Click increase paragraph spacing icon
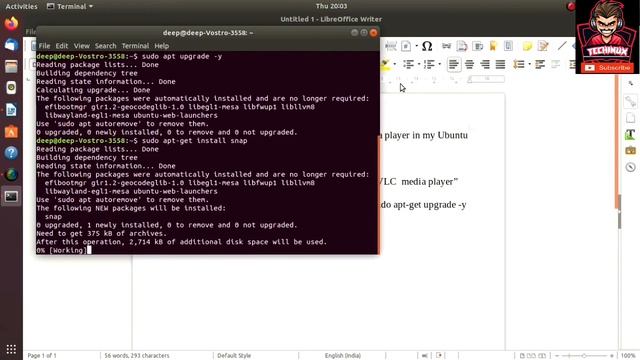Viewport: 640px width, 360px height. click(x=540, y=64)
